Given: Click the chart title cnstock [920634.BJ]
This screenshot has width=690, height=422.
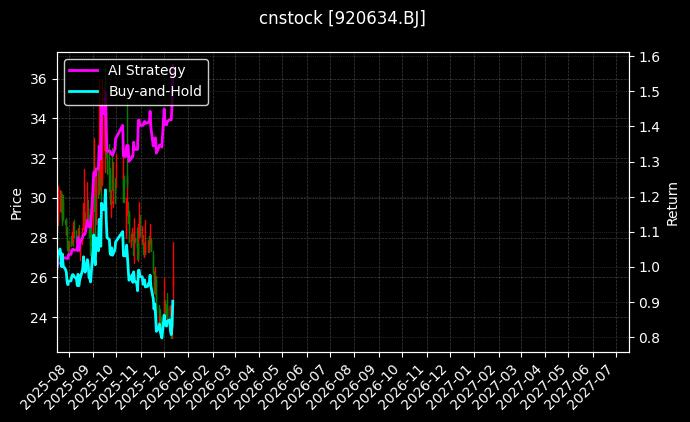Looking at the screenshot, I should click(x=344, y=19).
